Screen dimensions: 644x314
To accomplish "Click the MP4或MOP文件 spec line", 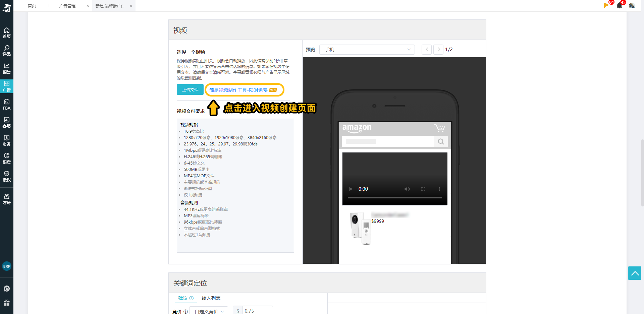I will click(199, 176).
